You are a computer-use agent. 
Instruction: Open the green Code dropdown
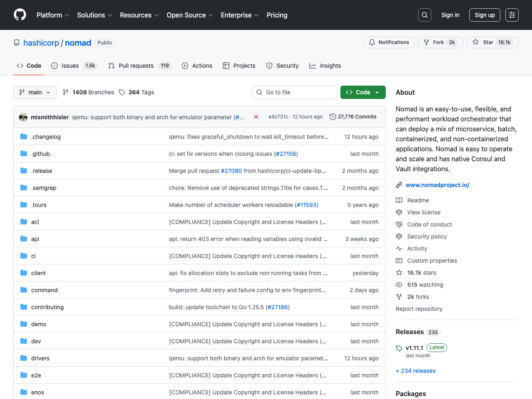[363, 92]
